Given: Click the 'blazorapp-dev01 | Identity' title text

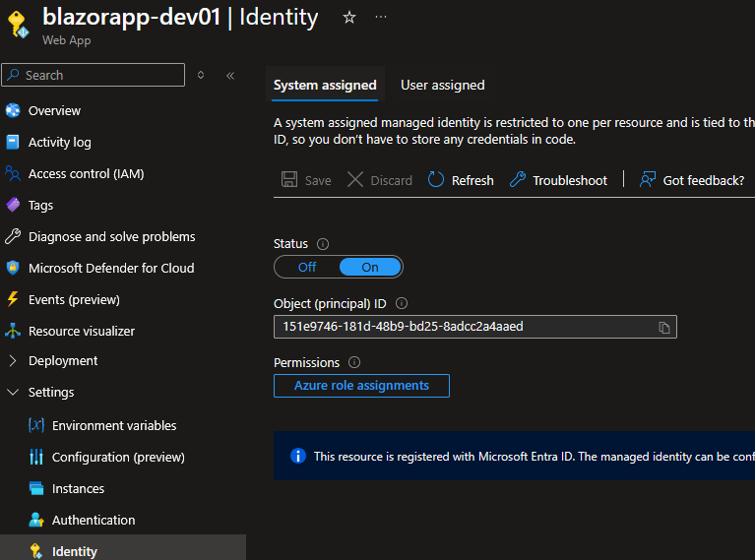Looking at the screenshot, I should (180, 17).
